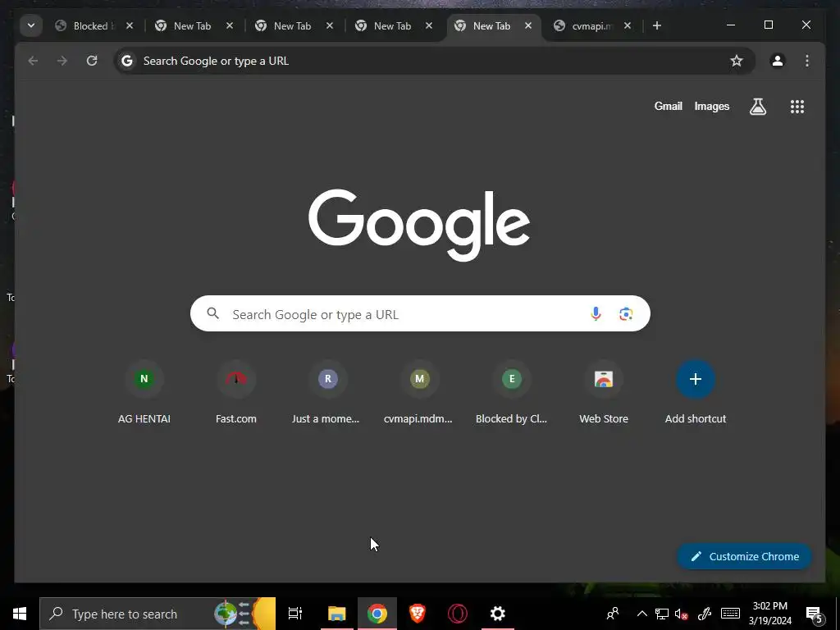Search by image with Lens icon
This screenshot has height=630, width=840.
pos(626,313)
